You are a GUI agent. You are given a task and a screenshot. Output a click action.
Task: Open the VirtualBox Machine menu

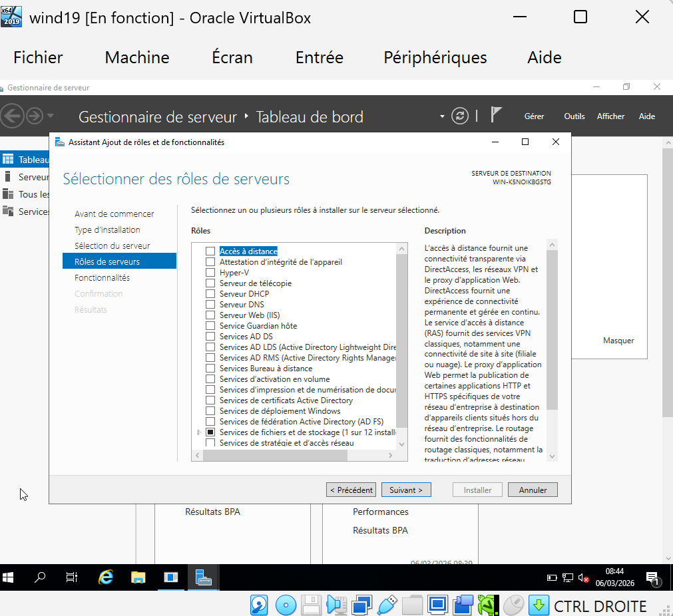[x=137, y=57]
